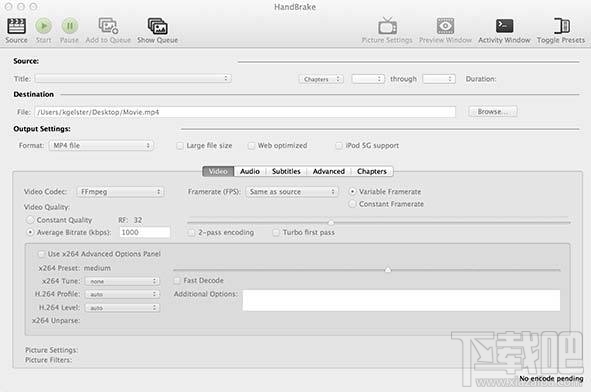Open the start chapter dropdown before 'through'
This screenshot has height=392, width=591.
click(368, 79)
